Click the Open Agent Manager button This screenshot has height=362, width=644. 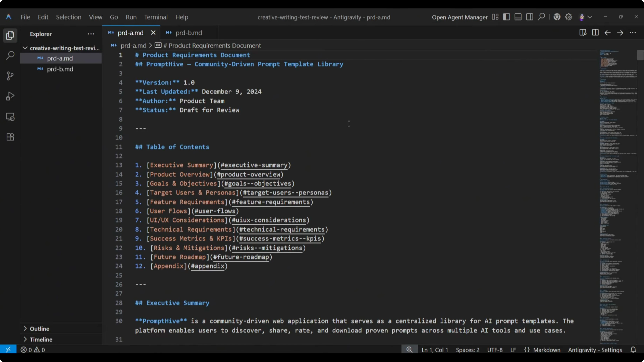click(460, 17)
